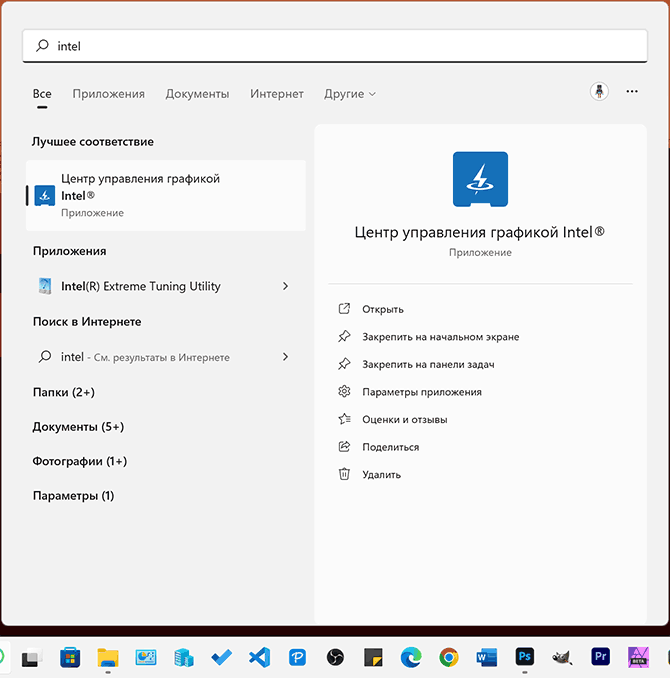The height and width of the screenshot is (678, 670).
Task: Launch Microsoft Word from the taskbar
Action: [x=487, y=658]
